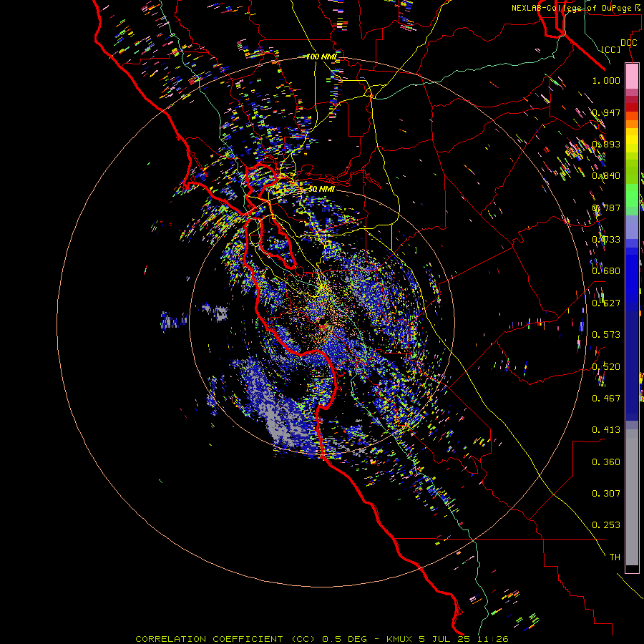
Task: Select the 0.467 legend value
Action: point(606,399)
